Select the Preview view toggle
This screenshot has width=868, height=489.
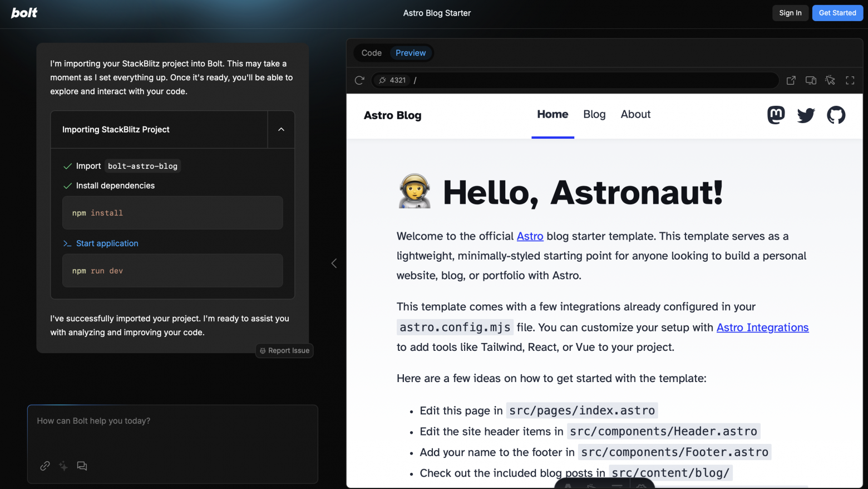click(411, 53)
